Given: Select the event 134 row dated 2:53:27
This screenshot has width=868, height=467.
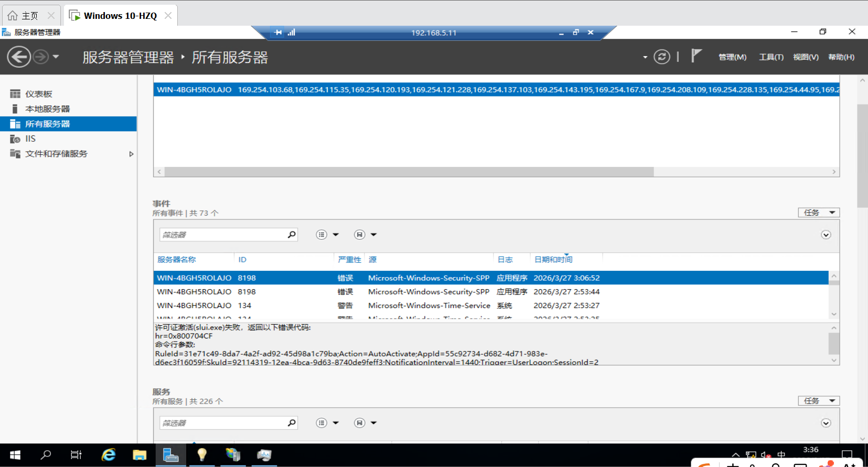Looking at the screenshot, I should pyautogui.click(x=491, y=305).
